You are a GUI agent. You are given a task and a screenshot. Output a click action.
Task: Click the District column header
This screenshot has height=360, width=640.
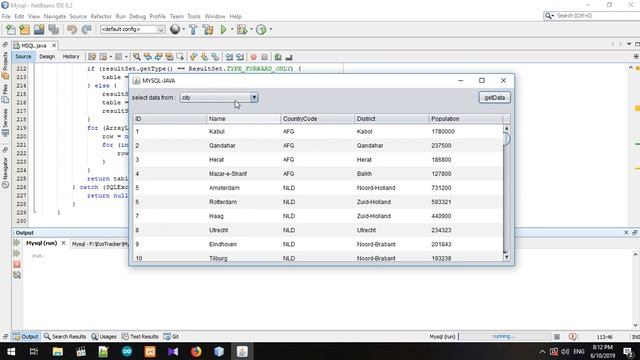point(392,119)
